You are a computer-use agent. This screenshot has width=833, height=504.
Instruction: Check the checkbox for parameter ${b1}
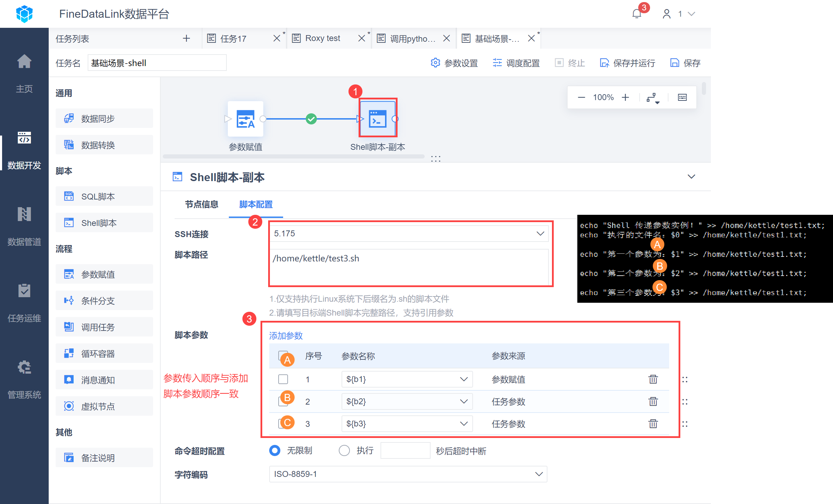tap(283, 379)
